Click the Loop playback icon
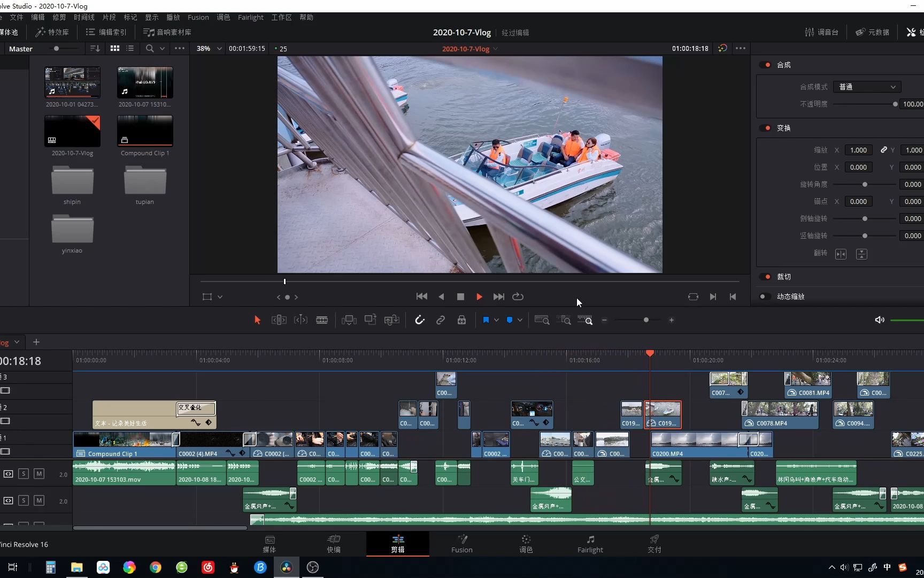 click(518, 296)
